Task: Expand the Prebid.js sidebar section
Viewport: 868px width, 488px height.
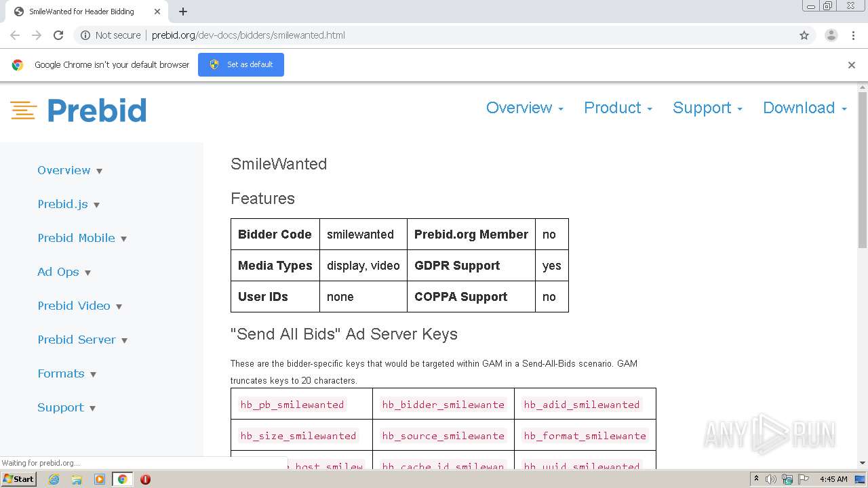Action: (68, 204)
